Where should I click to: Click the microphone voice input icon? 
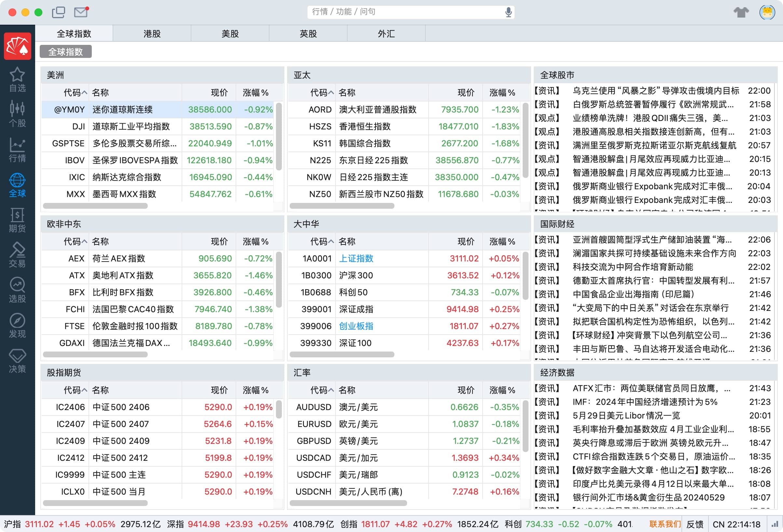point(508,12)
